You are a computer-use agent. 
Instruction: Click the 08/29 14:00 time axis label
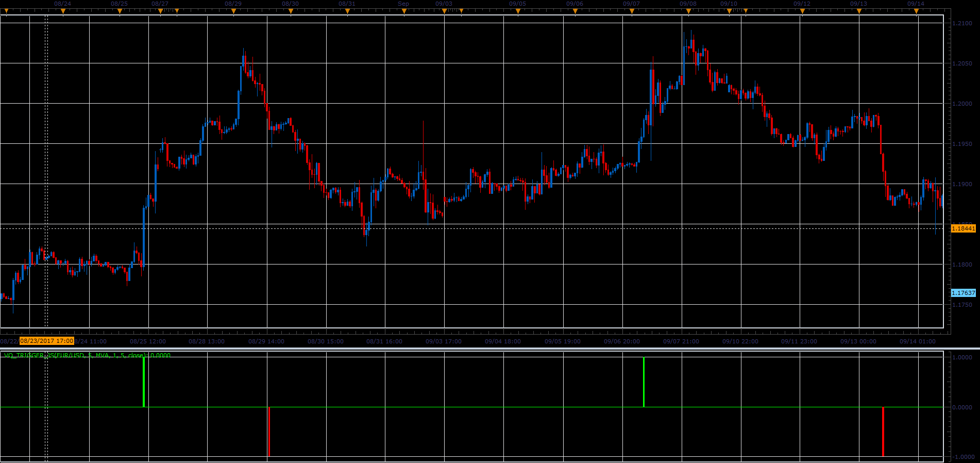(x=266, y=341)
